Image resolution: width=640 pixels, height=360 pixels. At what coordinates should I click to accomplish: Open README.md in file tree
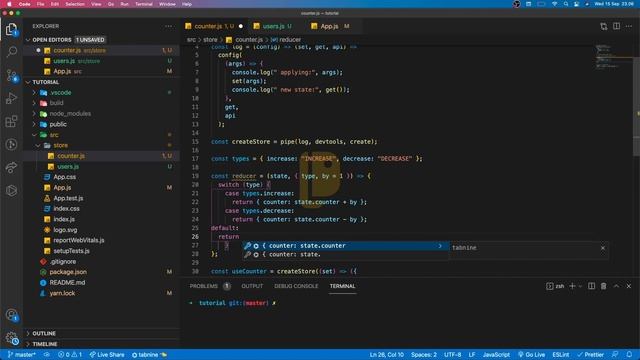tap(67, 283)
